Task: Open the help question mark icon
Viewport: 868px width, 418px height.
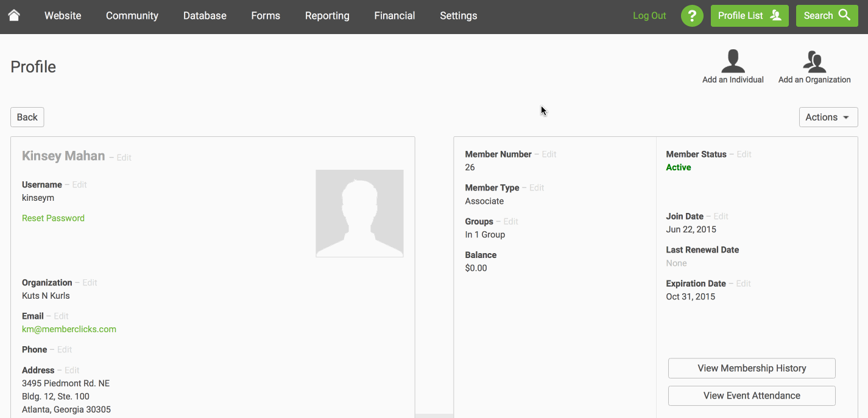Action: [692, 16]
